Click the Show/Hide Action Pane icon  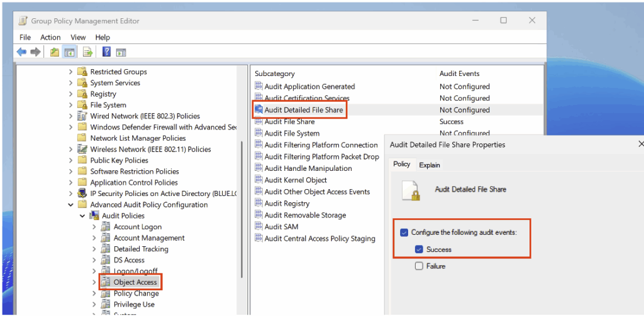coord(121,52)
